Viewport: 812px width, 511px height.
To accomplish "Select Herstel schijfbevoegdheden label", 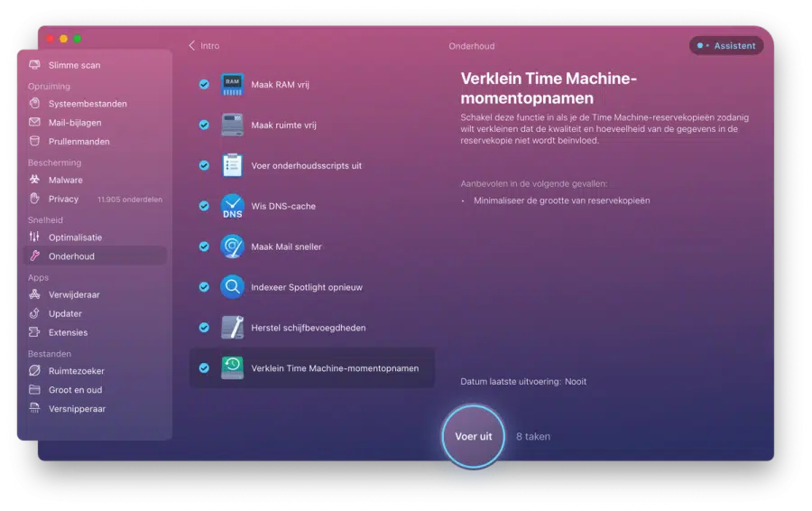I will (x=309, y=328).
